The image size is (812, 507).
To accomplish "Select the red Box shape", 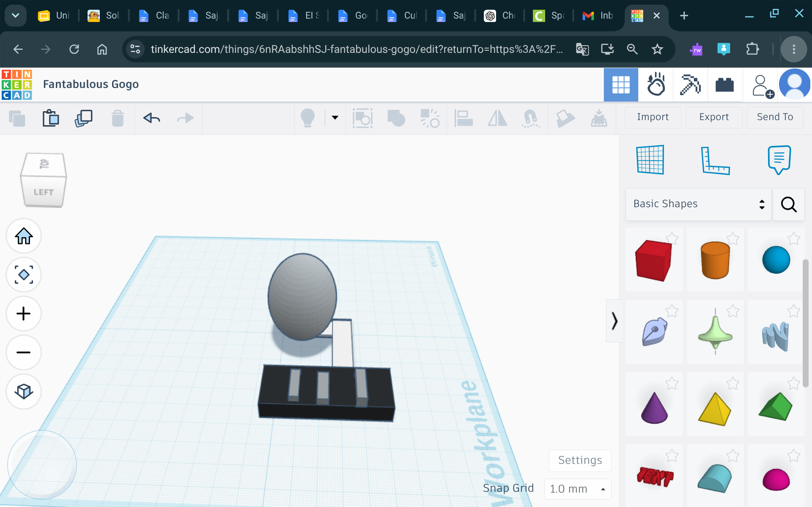I will [x=654, y=260].
